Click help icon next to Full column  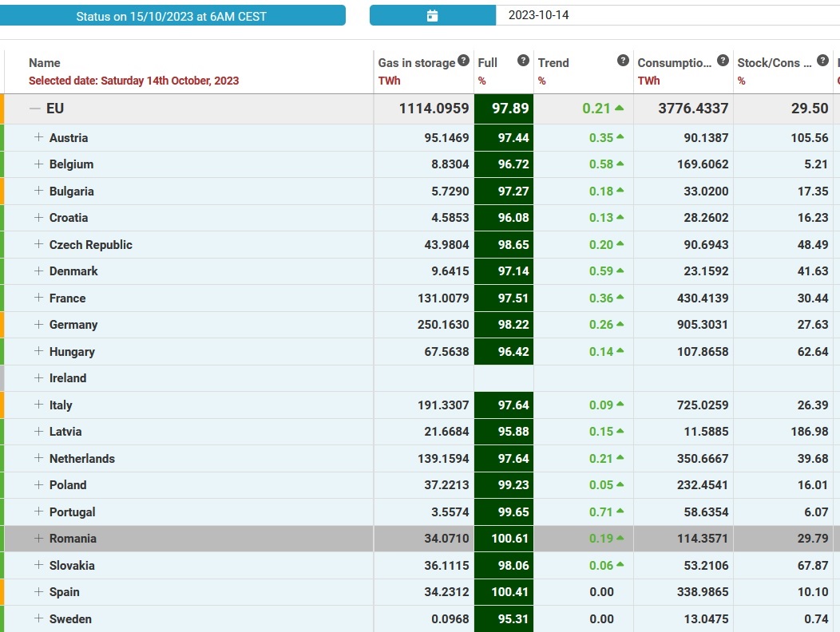click(x=523, y=61)
